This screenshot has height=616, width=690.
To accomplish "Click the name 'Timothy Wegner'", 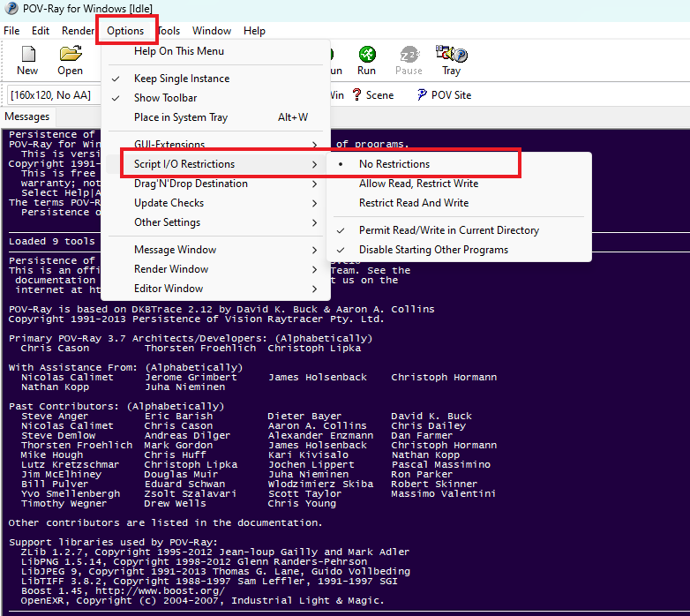I will coord(64,503).
